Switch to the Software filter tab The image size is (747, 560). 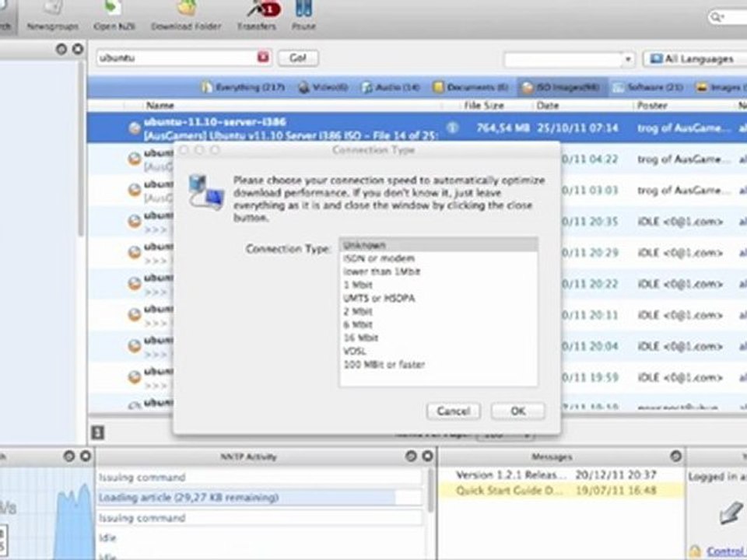click(x=648, y=88)
